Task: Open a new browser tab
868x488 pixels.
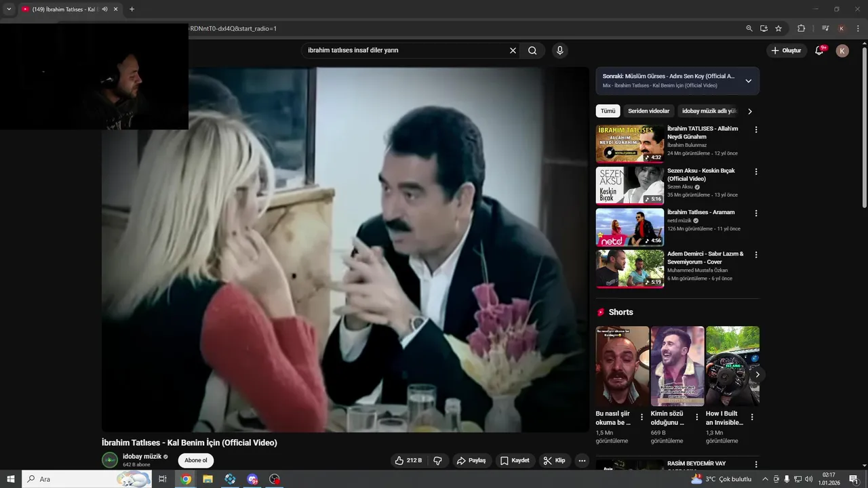Action: [x=132, y=9]
